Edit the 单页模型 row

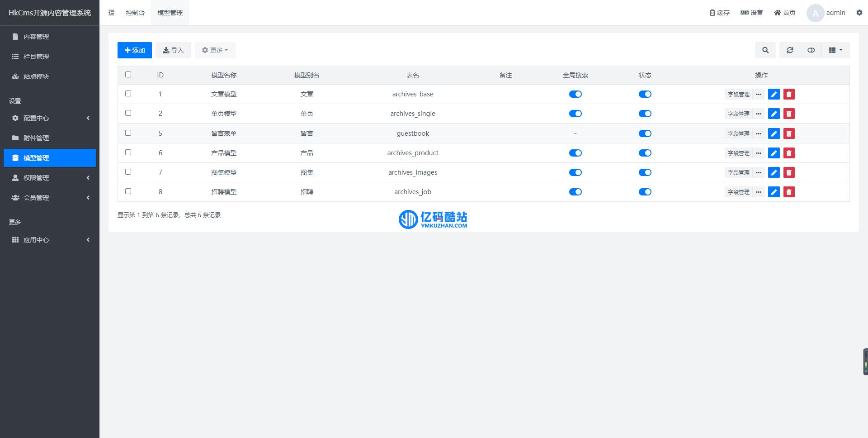pos(774,114)
